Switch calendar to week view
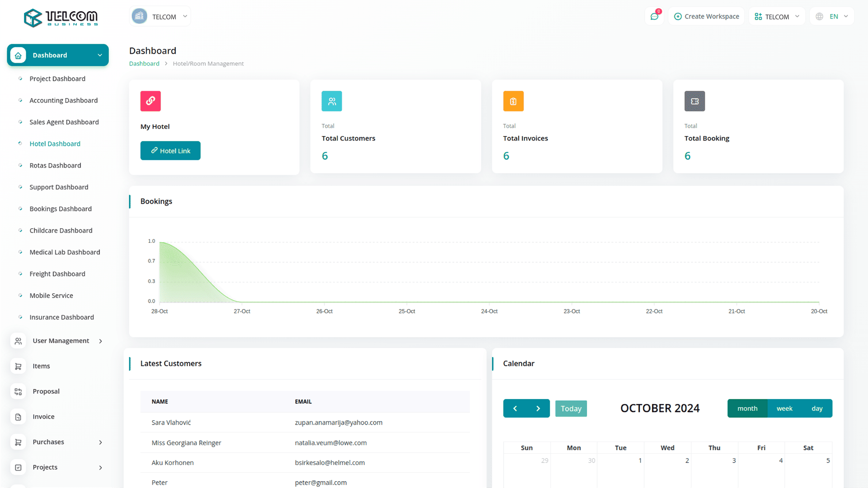The image size is (868, 488). coord(784,408)
